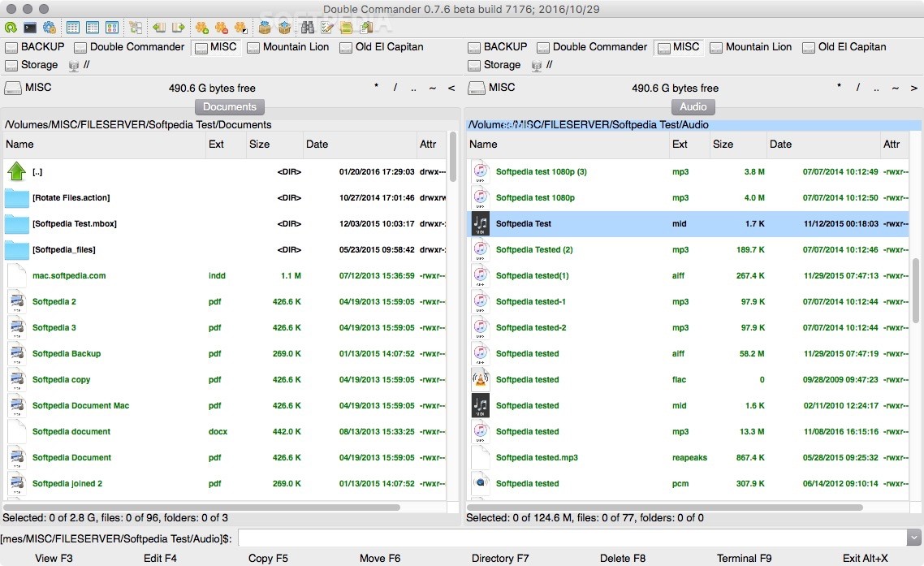Click the Copy F5 button
This screenshot has width=924, height=566.
pyautogui.click(x=268, y=559)
